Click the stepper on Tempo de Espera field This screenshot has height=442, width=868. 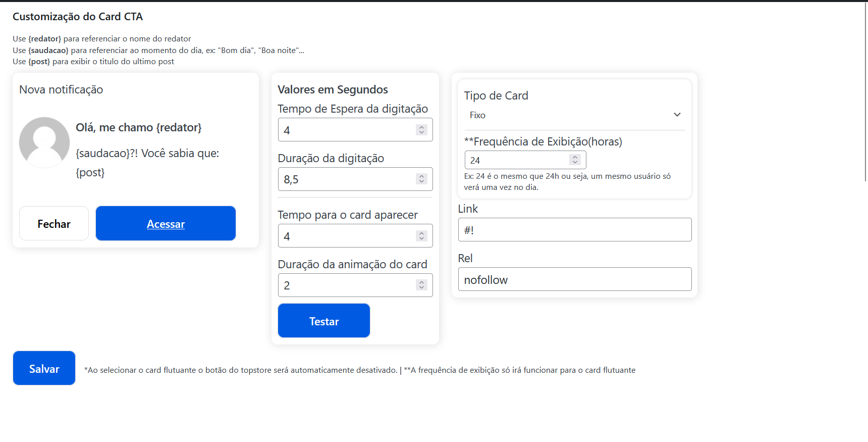(x=421, y=130)
